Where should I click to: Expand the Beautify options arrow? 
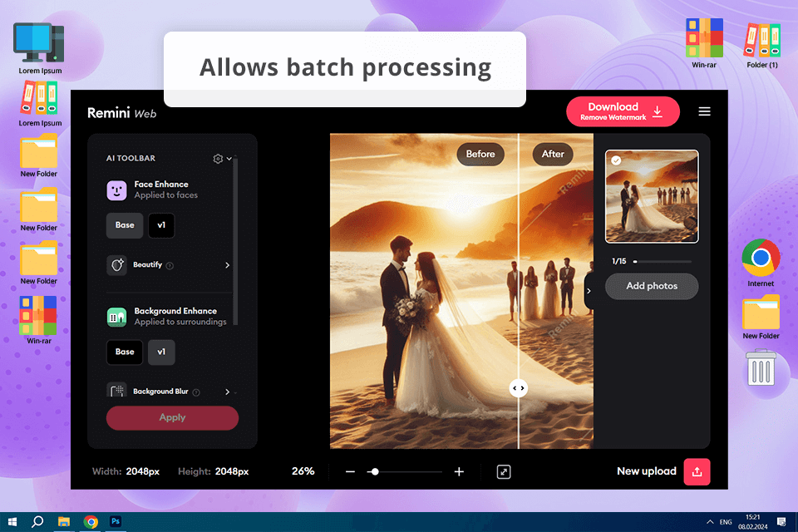coord(227,265)
